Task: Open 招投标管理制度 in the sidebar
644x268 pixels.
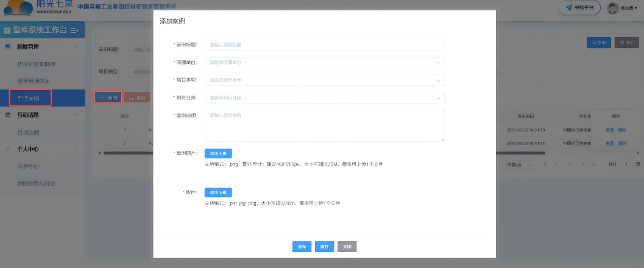Action: point(37,64)
